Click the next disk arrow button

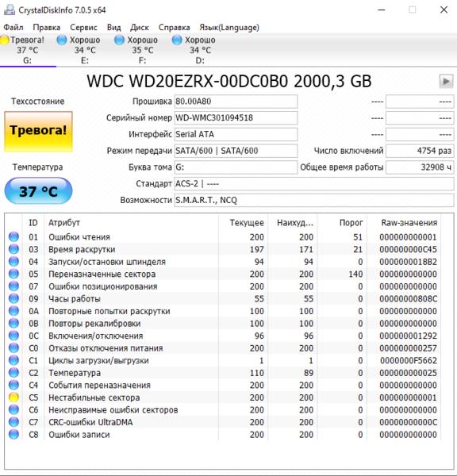pos(446,82)
